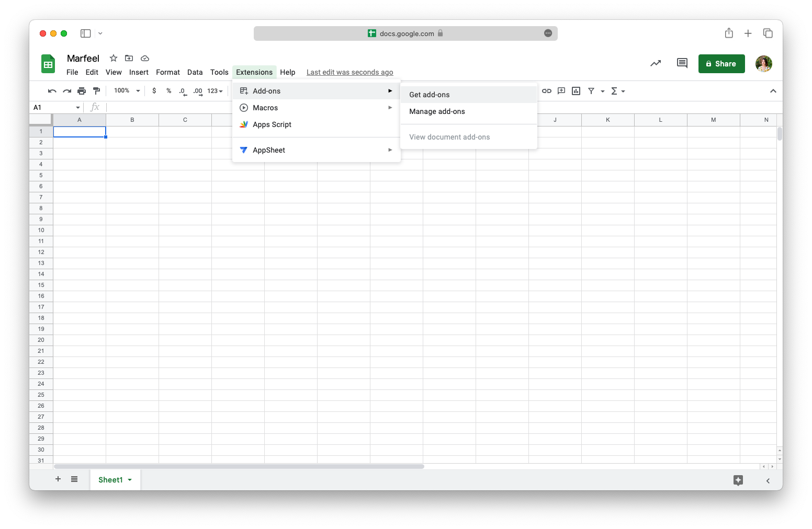Image resolution: width=812 pixels, height=529 pixels.
Task: Open the Sheet1 tab dropdown arrow
Action: tap(130, 479)
